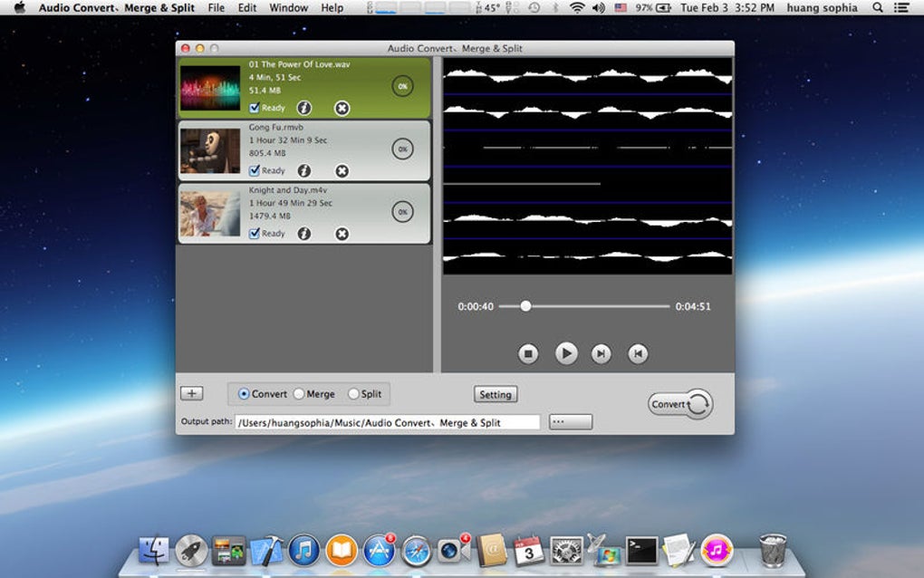
Task: Select the Merge radio option
Action: [x=299, y=394]
